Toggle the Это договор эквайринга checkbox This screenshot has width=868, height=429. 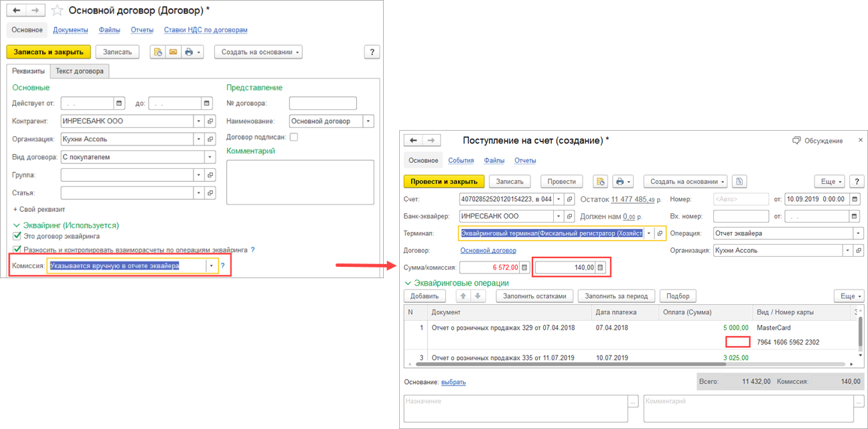click(x=17, y=237)
